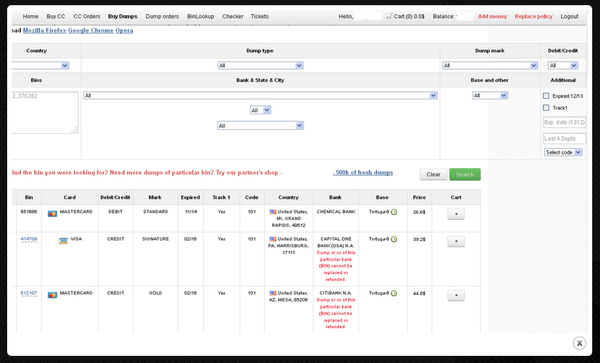Click the Price column header

pos(419,197)
